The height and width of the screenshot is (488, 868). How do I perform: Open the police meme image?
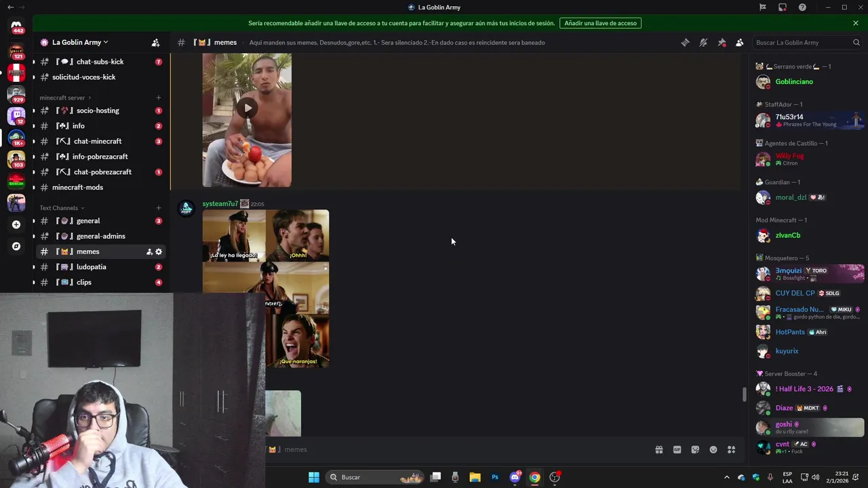(x=266, y=289)
